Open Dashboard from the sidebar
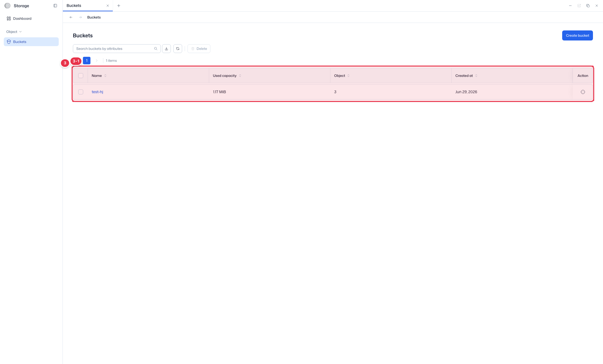Image resolution: width=603 pixels, height=364 pixels. pyautogui.click(x=31, y=19)
